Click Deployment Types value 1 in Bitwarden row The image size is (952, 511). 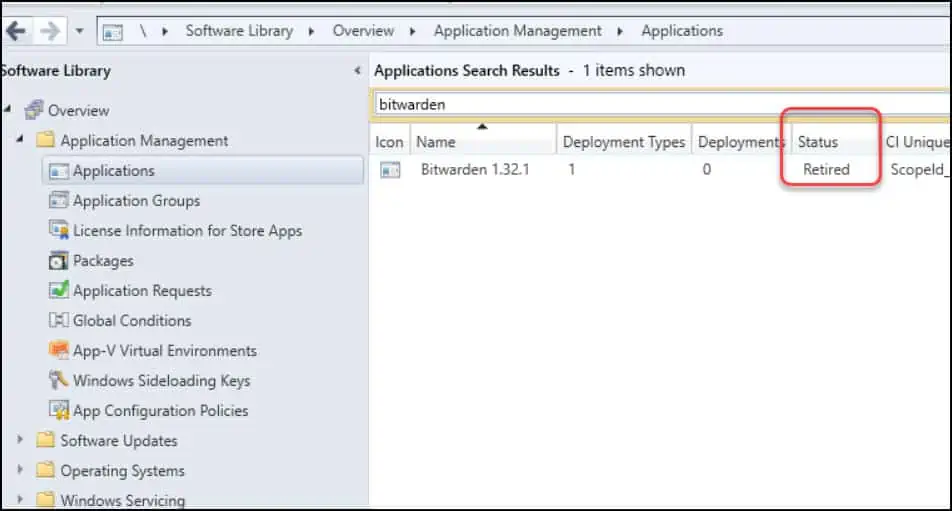571,169
